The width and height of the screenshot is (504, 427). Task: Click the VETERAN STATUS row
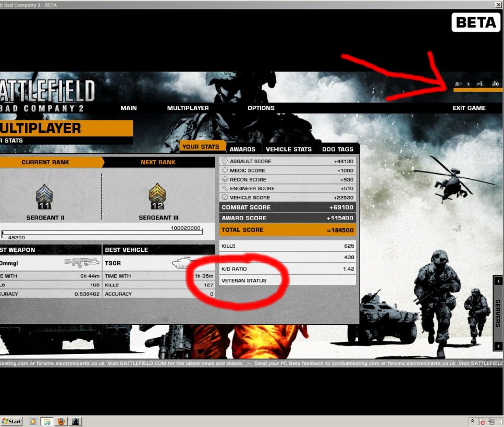click(x=288, y=280)
